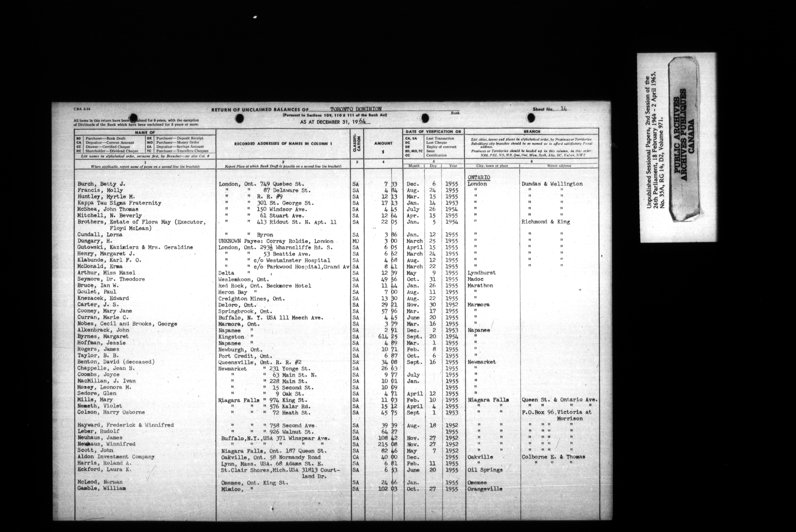The height and width of the screenshot is (532, 796).
Task: Click the branch town "Madoc"
Action: [475, 279]
